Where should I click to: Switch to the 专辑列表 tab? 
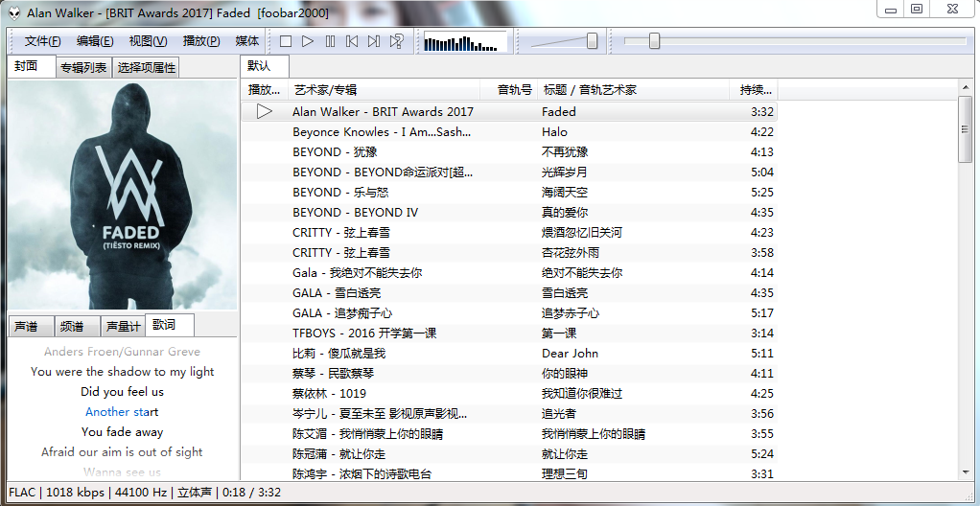[83, 68]
